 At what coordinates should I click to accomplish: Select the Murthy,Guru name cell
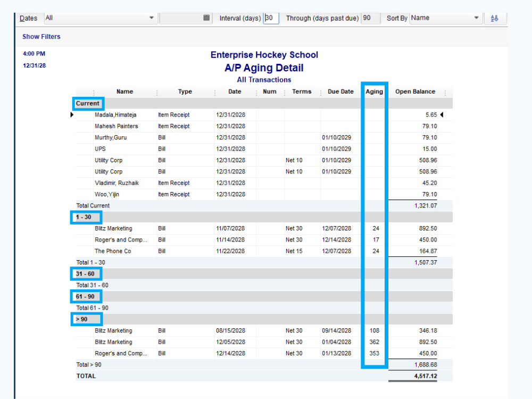(111, 137)
